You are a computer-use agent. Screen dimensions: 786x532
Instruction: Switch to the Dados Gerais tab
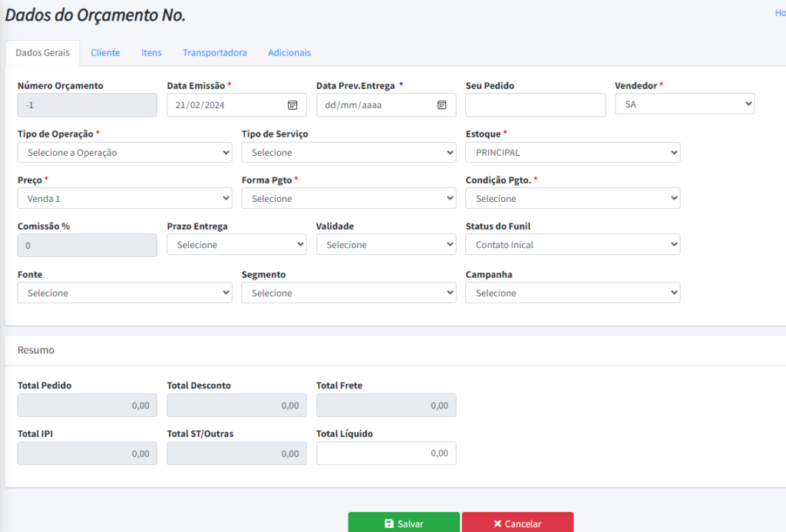click(x=43, y=53)
